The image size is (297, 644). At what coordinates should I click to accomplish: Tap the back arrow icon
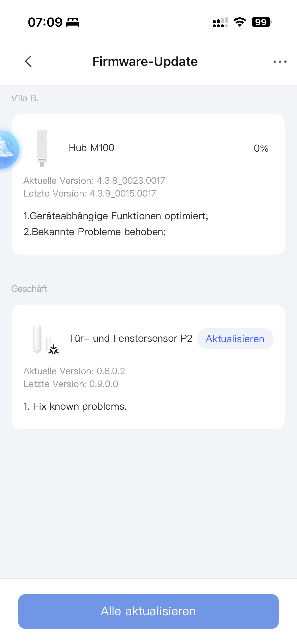28,61
